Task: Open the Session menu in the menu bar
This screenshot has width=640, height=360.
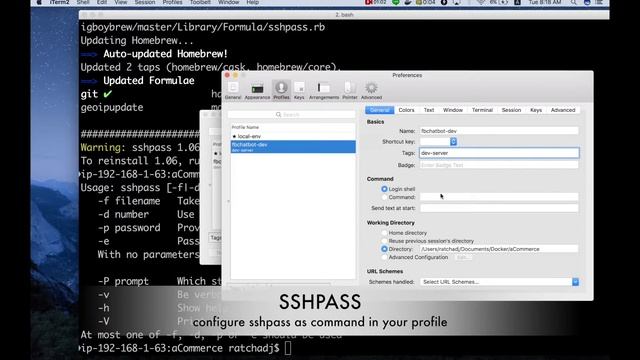Action: point(145,2)
